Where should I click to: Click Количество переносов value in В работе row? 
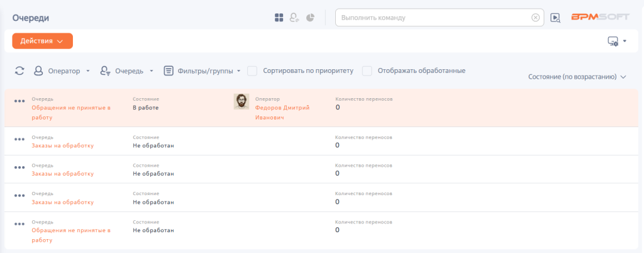click(x=338, y=108)
